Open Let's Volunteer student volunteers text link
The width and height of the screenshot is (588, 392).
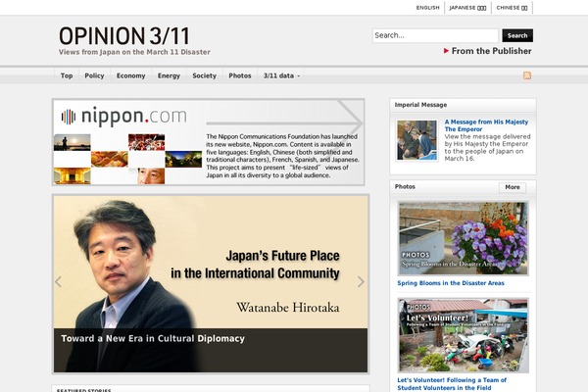452,384
